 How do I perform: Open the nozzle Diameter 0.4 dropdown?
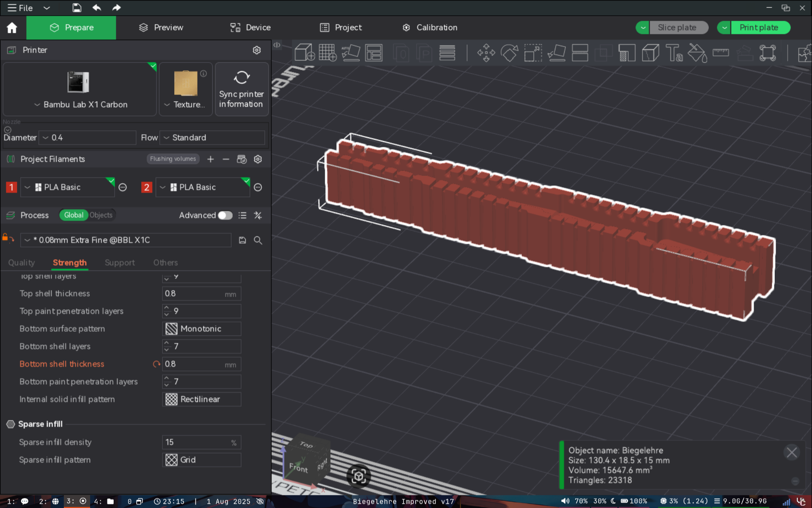pos(88,138)
